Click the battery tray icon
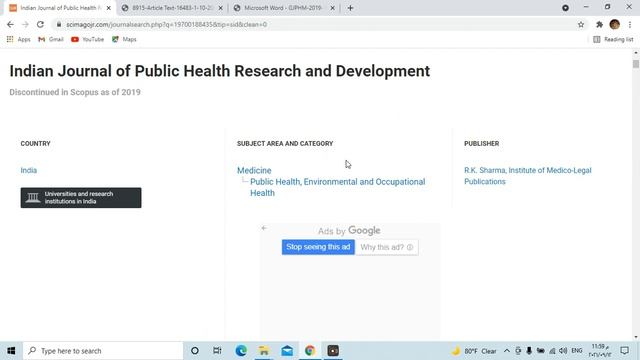This screenshot has width=640, height=360. coord(540,351)
